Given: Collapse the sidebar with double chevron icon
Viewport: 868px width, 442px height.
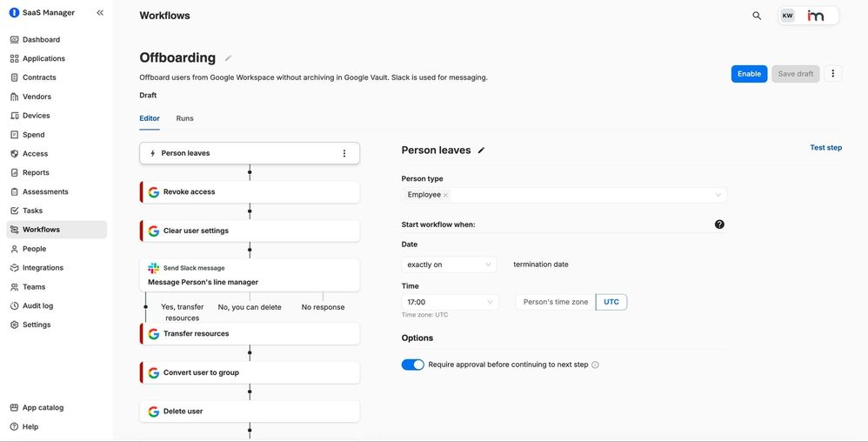Looking at the screenshot, I should [100, 13].
